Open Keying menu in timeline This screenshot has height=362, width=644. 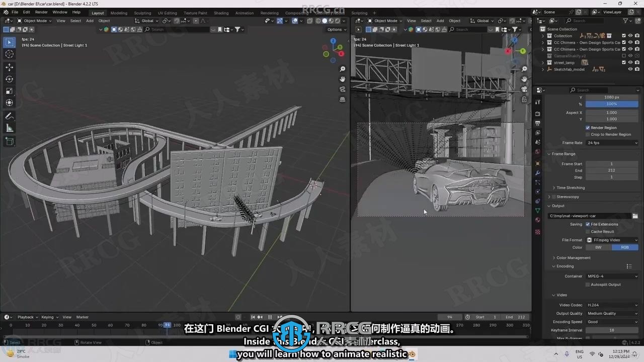(49, 317)
